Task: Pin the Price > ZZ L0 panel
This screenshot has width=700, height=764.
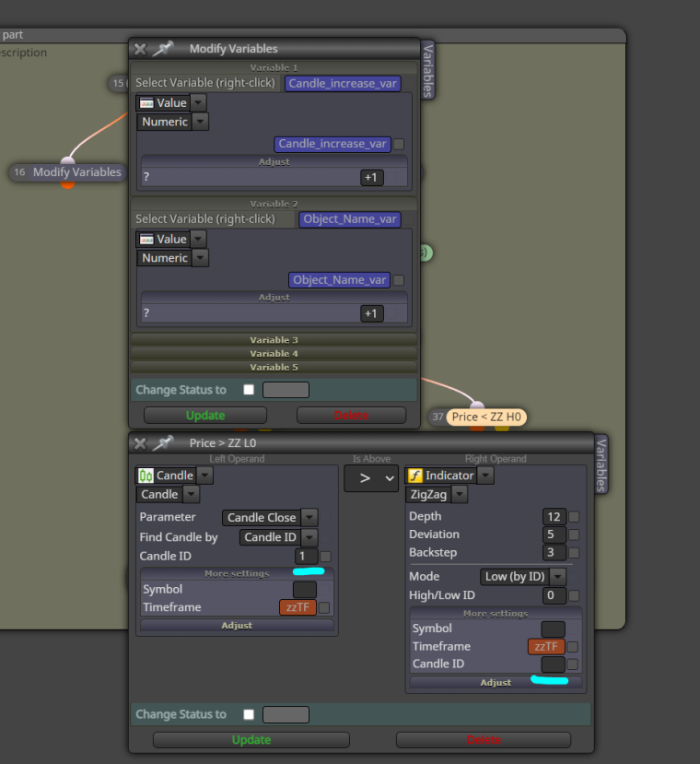Action: [163, 443]
